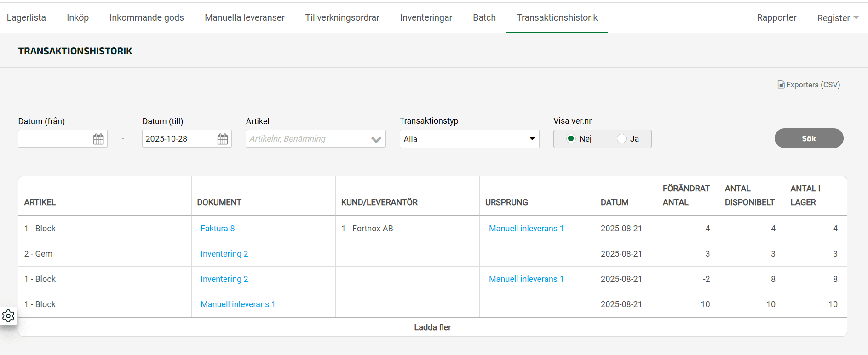Open Inventering 2 link for 2 - Gem
This screenshot has height=355, width=868.
coord(224,254)
